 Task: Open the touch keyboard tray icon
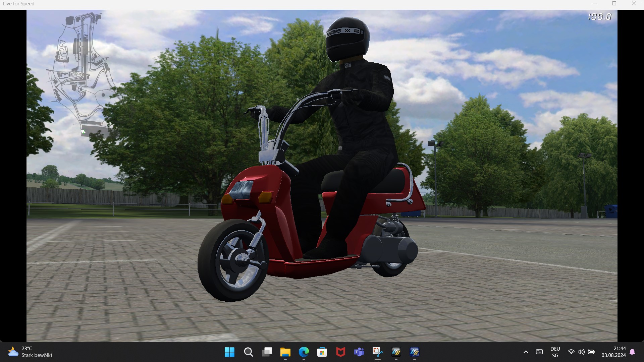[x=539, y=352]
